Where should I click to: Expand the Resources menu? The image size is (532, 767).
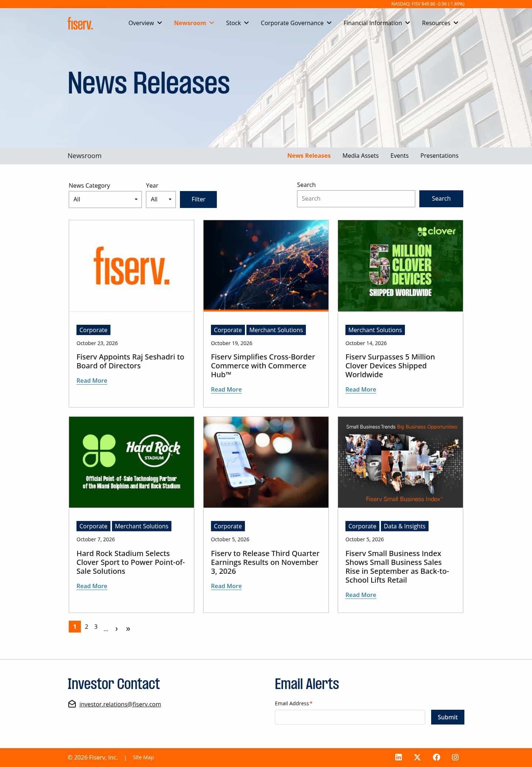click(440, 23)
